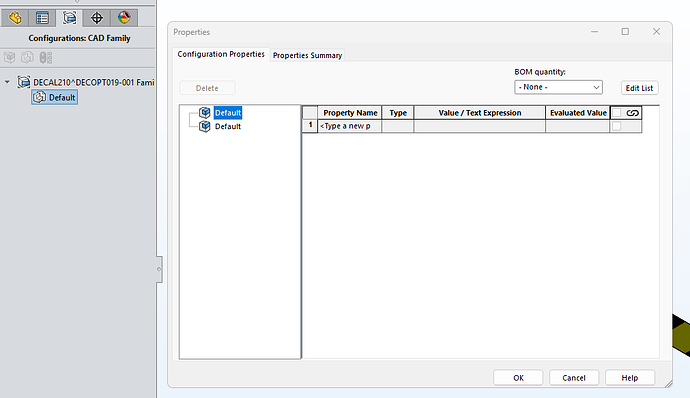Click the DECAL210 family configuration icon

[x=23, y=82]
